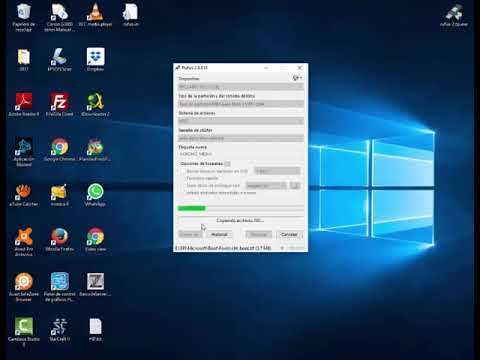Select Avast Pro Antivirus desktop icon
This screenshot has height=360, width=480.
point(24,241)
